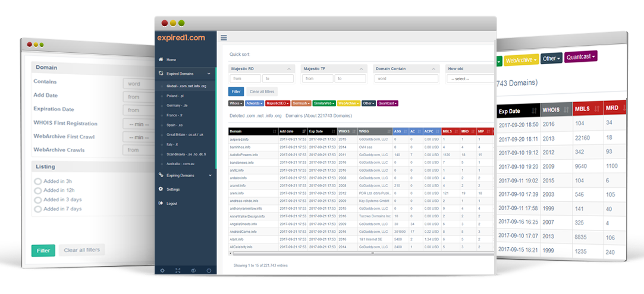Sort by MBLS column in main window
The height and width of the screenshot is (294, 644).
[456, 132]
